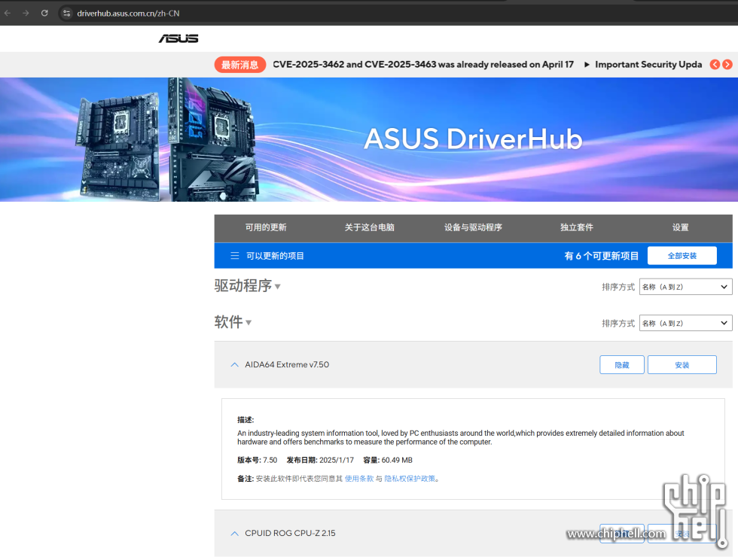Click the 有 6 个可更新项目 text
The image size is (738, 560).
(602, 256)
